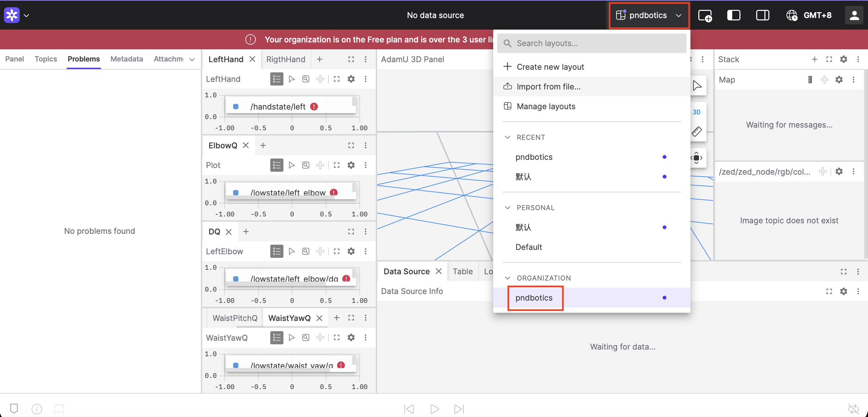Select 默认 layout under RECENT

(x=592, y=177)
